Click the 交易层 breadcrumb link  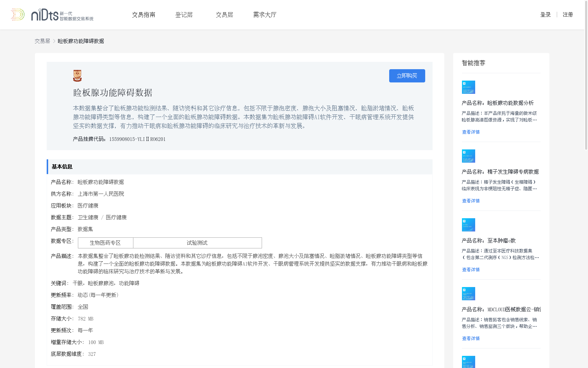42,41
